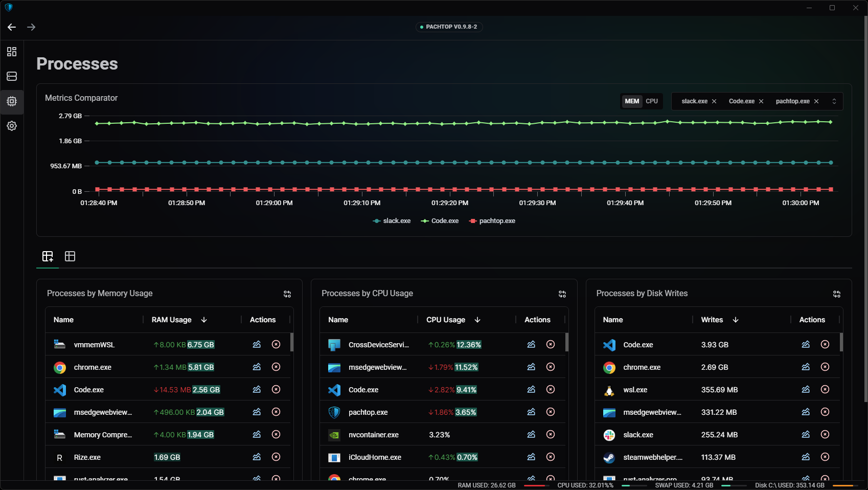The image size is (868, 490).
Task: Compare metrics for CrossDeviceService process
Action: [x=531, y=344]
